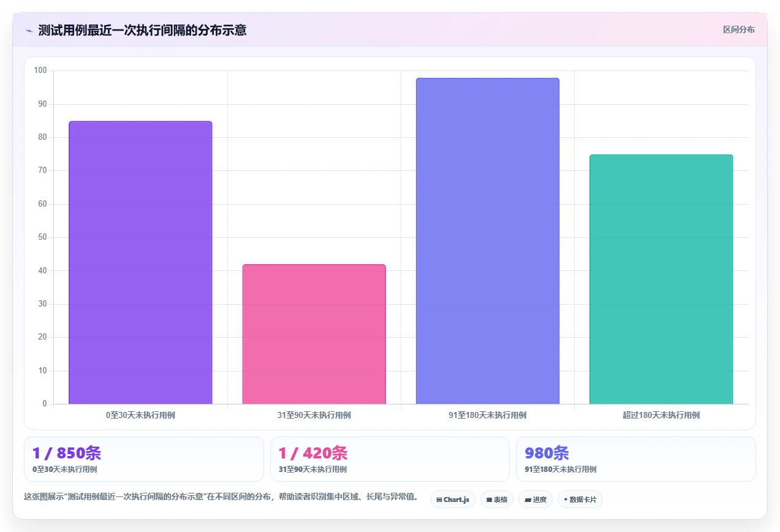Screen dimensions: 780x532
Task: Open the 1 / 420条 data card
Action: pos(390,459)
